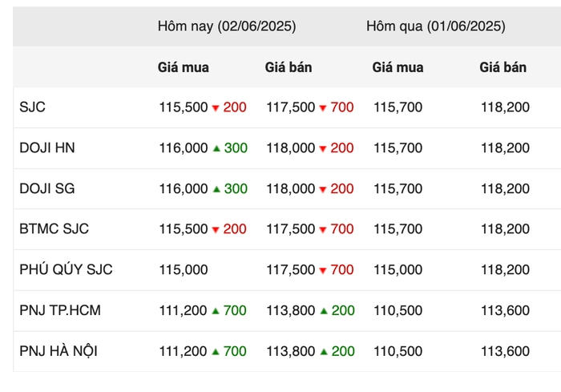Select the PNJ HÀ NỘI row label
The image size is (561, 392).
click(x=59, y=351)
